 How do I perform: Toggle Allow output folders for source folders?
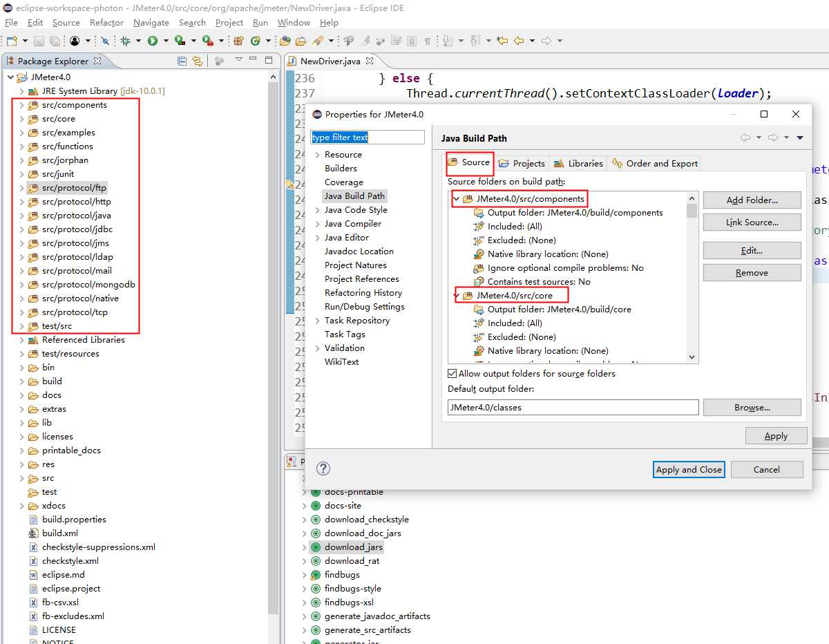[453, 374]
